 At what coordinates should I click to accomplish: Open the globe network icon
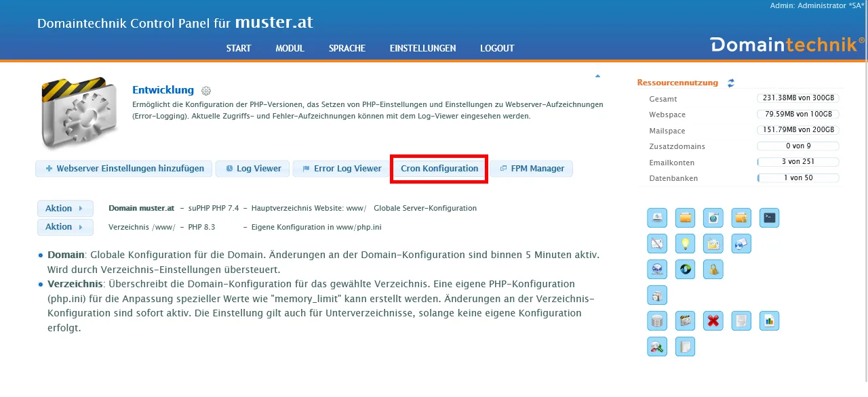[x=656, y=269]
